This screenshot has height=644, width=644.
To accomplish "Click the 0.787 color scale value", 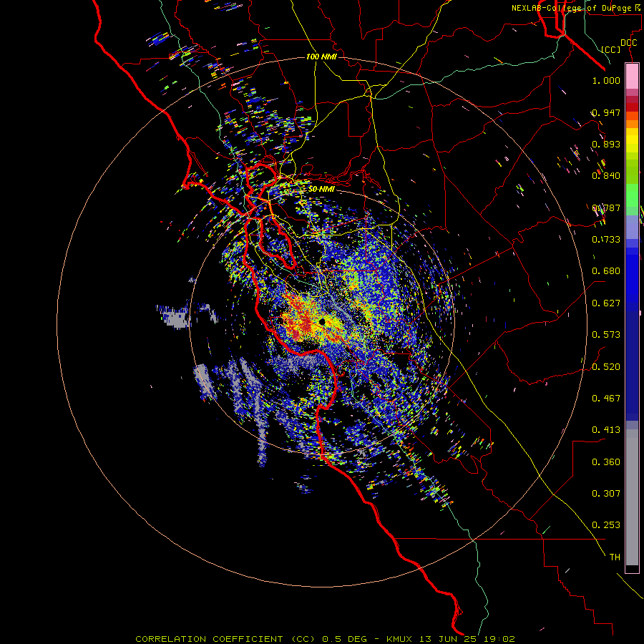I will (606, 208).
